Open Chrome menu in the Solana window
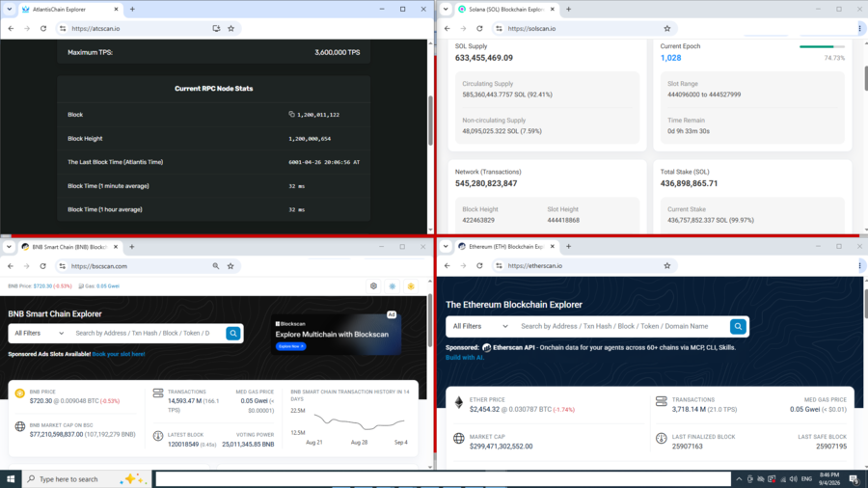 click(859, 28)
